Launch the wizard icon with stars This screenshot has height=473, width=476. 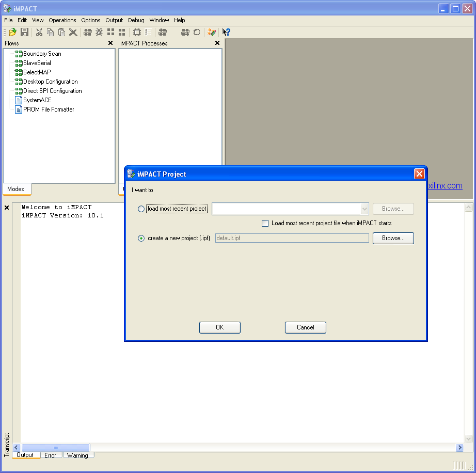pyautogui.click(x=212, y=32)
